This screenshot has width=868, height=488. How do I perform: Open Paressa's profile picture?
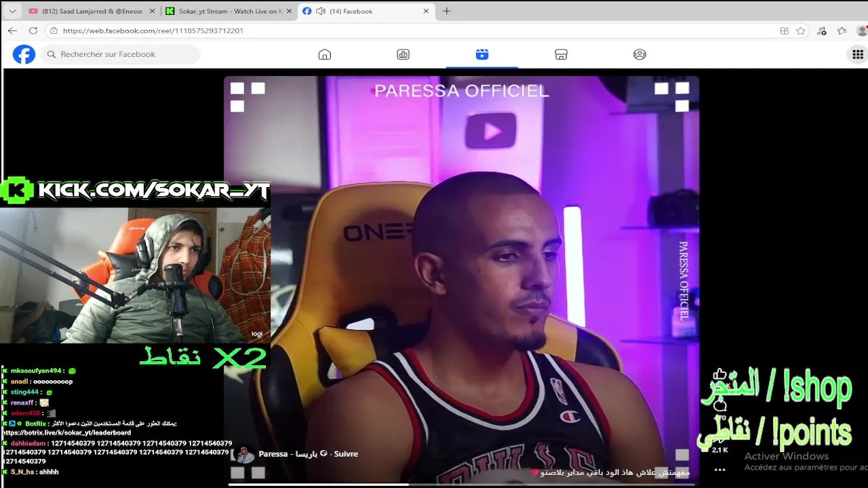pos(243,454)
